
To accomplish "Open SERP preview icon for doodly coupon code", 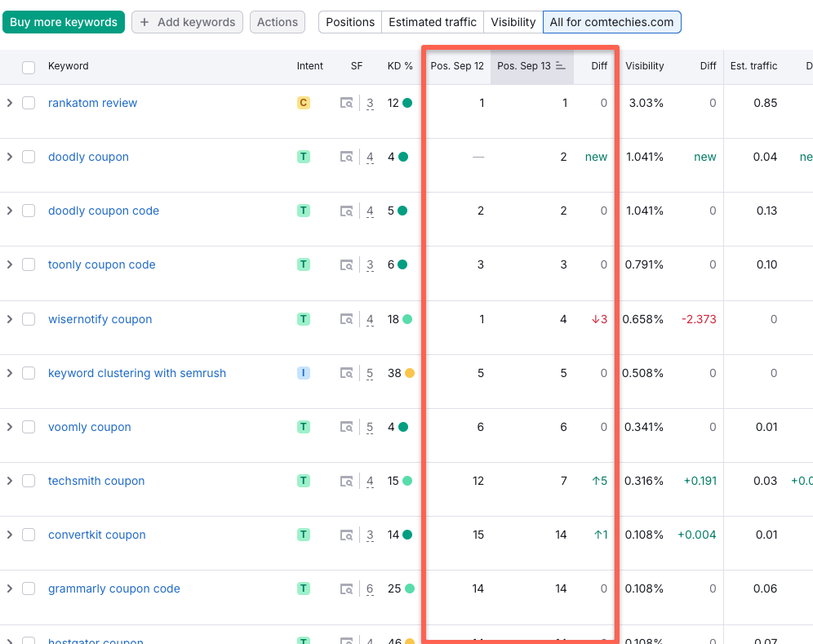I will [346, 211].
